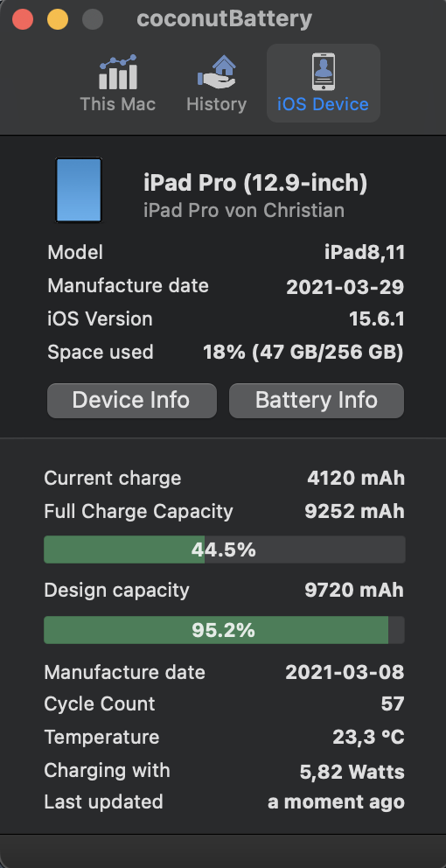Switch to the History tab label
Screen dimensions: 446x868
(216, 104)
